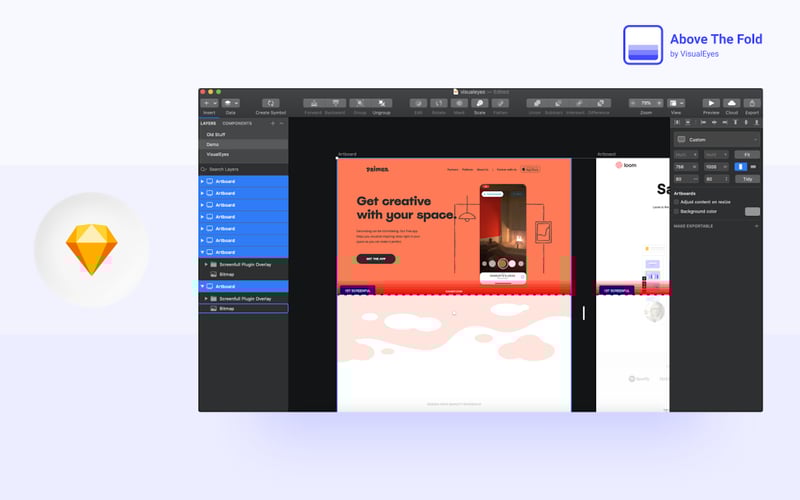800x500 pixels.
Task: Open the Custom artboard preset dropdown
Action: coord(717,139)
